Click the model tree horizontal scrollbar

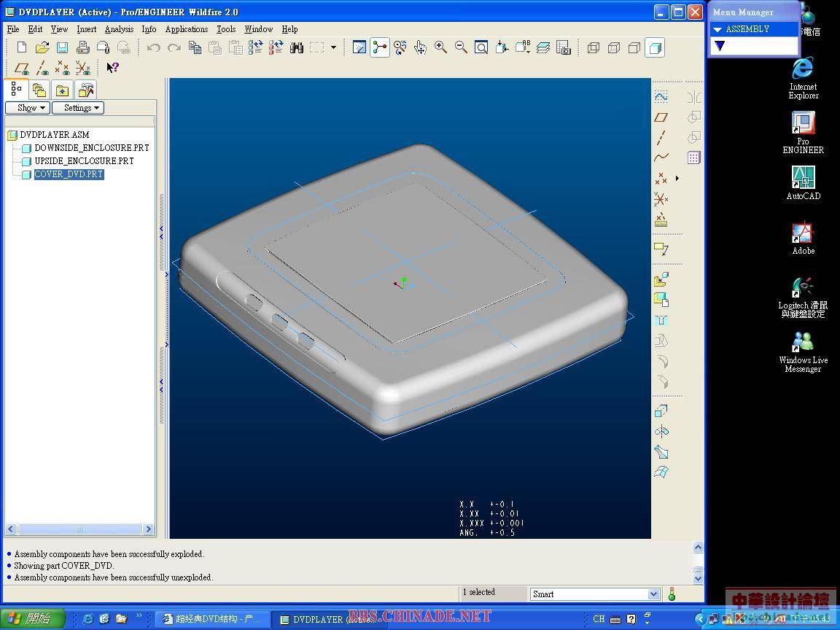click(x=79, y=529)
